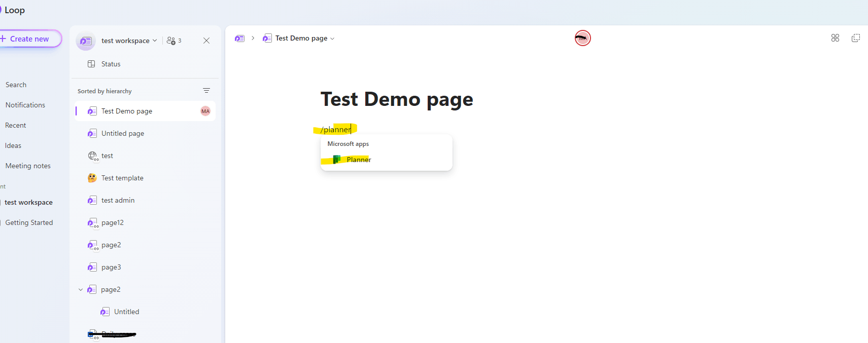Click the page icon of test admin
This screenshot has width=868, height=343.
[92, 200]
